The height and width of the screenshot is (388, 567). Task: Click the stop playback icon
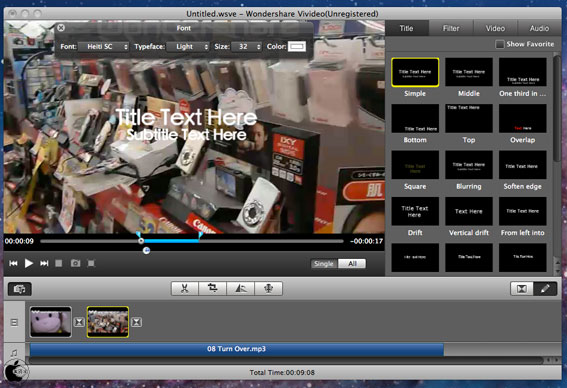click(x=59, y=263)
